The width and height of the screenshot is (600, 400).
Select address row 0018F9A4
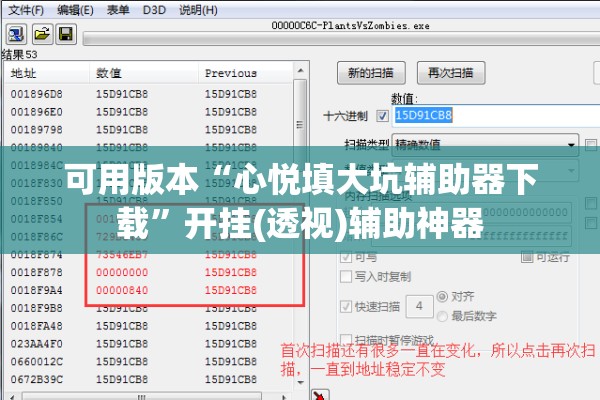(149, 291)
